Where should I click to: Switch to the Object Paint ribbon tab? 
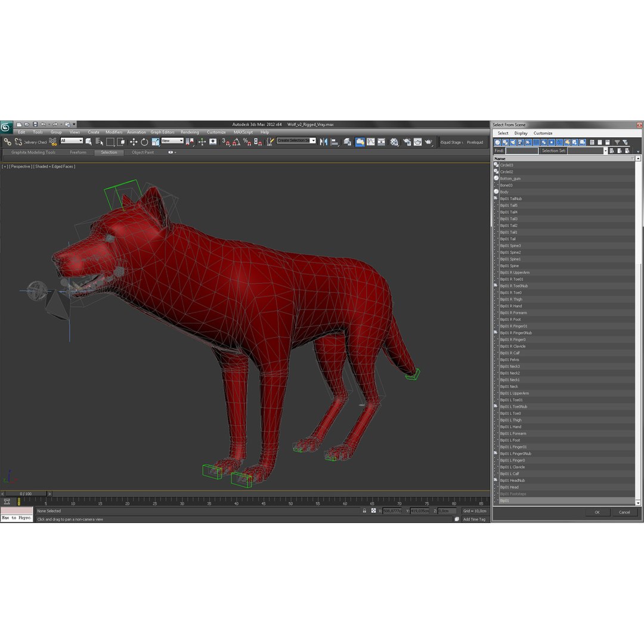(143, 153)
